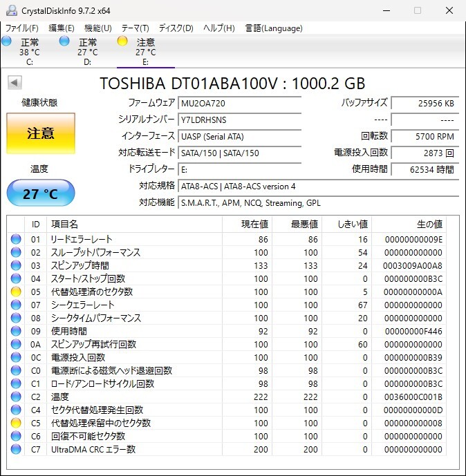The height and width of the screenshot is (476, 466).
Task: Click the status icon for 03 スピンアップ時間
Action: click(x=16, y=265)
